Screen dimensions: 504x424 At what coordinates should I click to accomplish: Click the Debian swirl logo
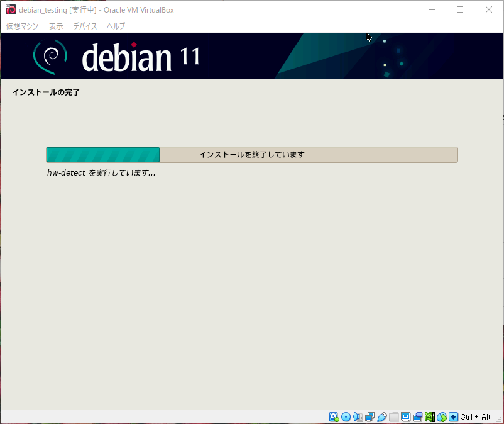coord(50,57)
